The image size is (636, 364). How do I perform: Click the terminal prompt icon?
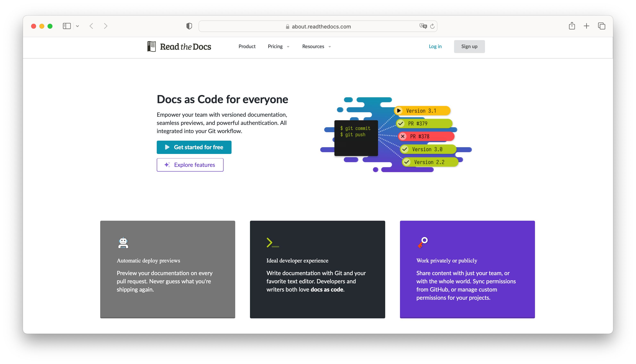pos(273,243)
